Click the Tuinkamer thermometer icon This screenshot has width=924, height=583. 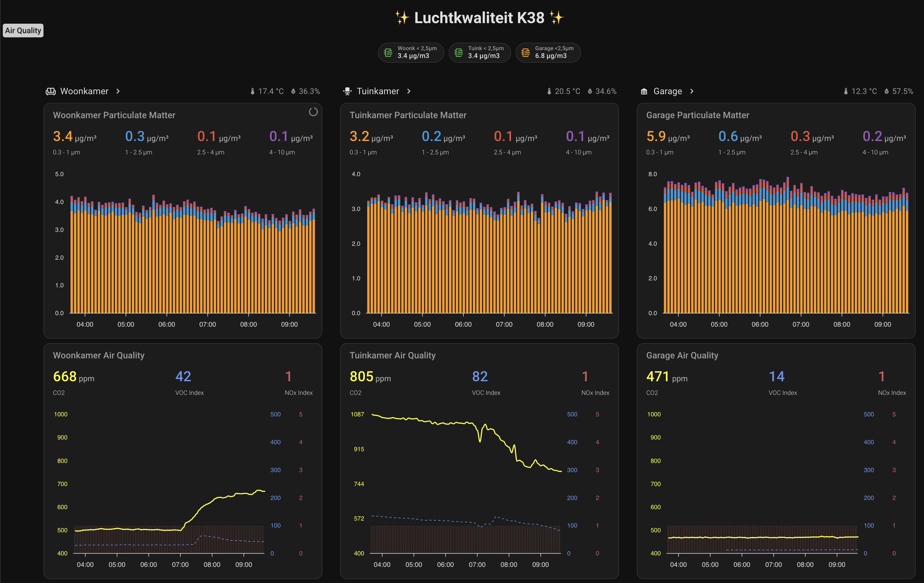[x=549, y=91]
